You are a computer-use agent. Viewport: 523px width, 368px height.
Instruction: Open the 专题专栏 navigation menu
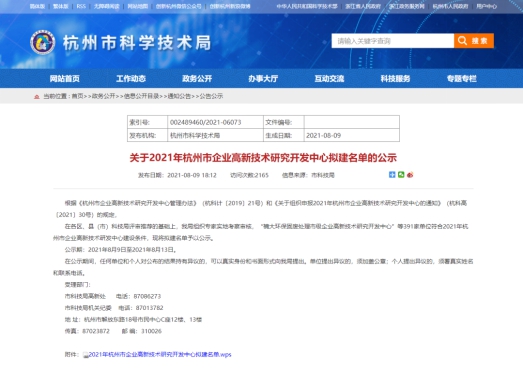click(462, 78)
